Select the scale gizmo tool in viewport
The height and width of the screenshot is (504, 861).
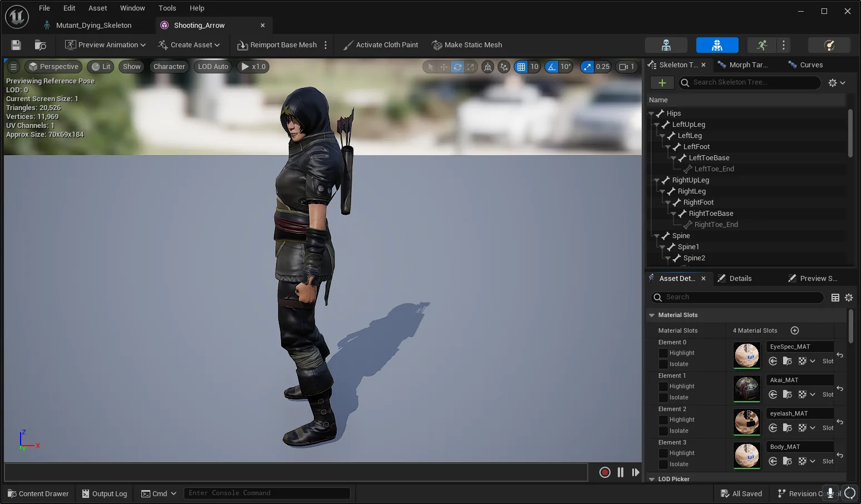[x=471, y=67]
